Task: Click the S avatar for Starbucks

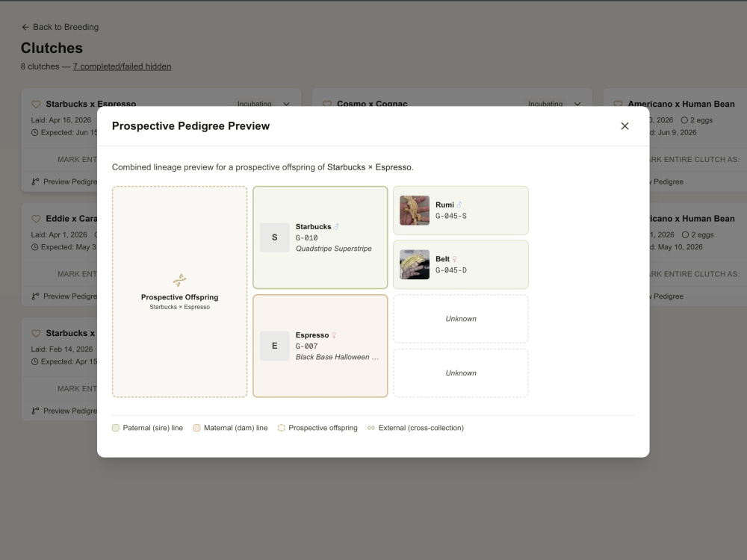Action: click(274, 237)
